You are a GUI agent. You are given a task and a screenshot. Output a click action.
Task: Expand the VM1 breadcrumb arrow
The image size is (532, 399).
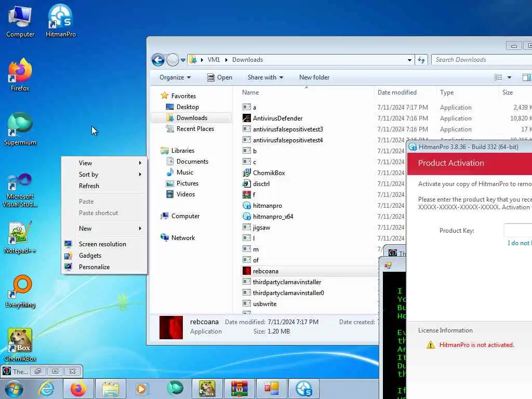point(227,60)
